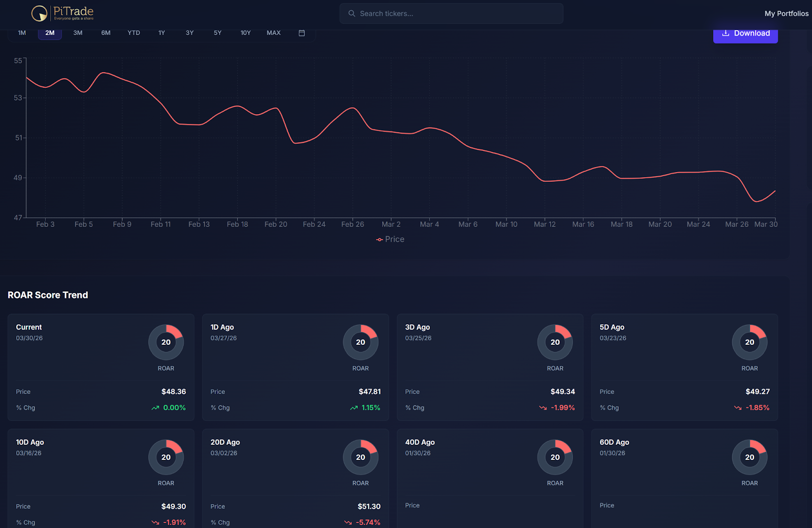Viewport: 812px width, 528px height.
Task: Click the $47.81 price value
Action: [x=369, y=392]
